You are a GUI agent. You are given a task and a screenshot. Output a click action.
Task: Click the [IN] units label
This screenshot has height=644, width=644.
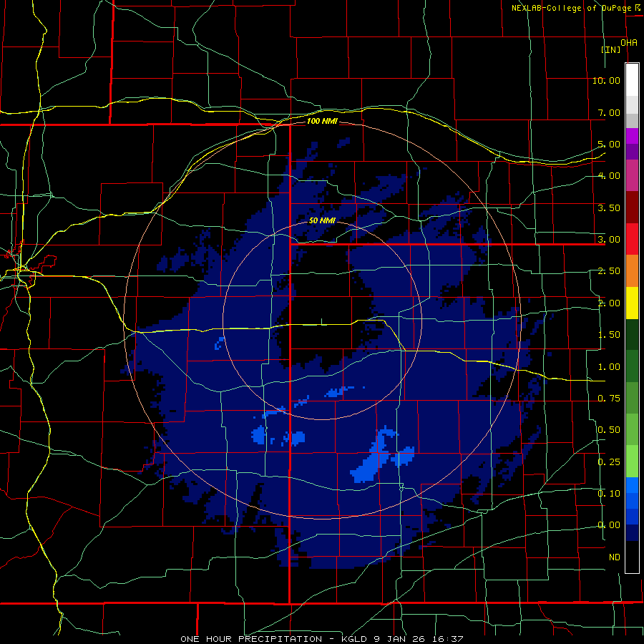tap(611, 49)
